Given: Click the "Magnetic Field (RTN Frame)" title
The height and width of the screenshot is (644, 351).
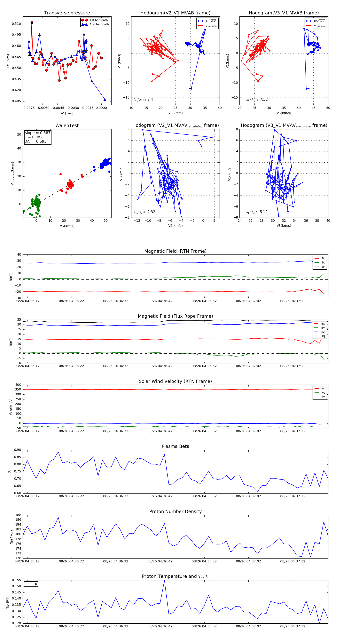Looking at the screenshot, I should pos(175,251).
